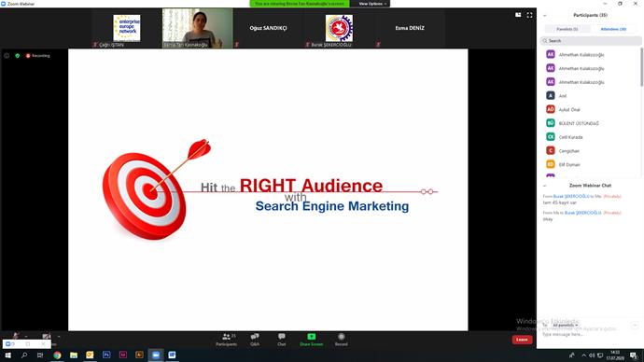Screen dimensions: 644x362
Task: Open InDesign from taskbar
Action: pos(123,355)
